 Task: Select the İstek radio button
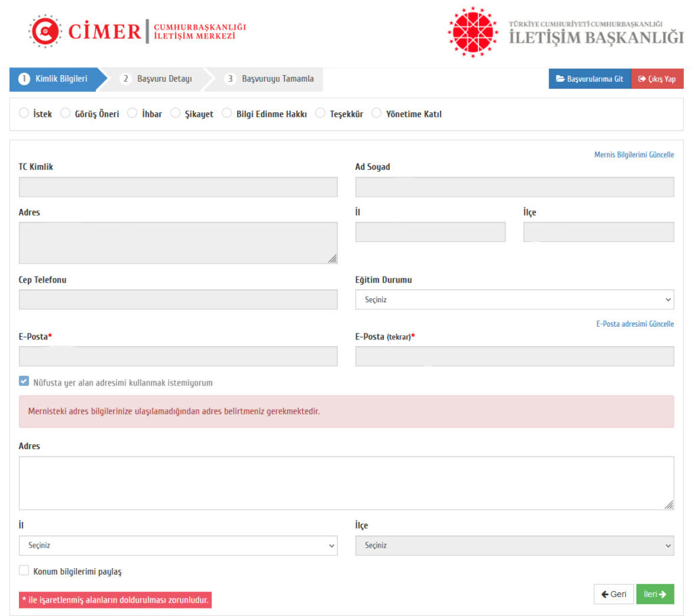[24, 114]
